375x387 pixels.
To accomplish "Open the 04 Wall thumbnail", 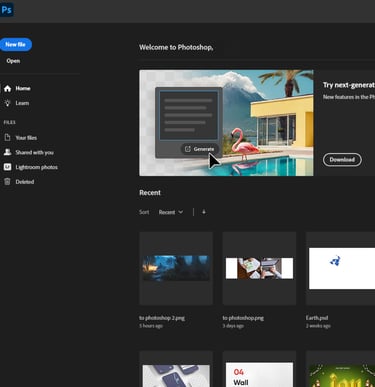I will (x=259, y=369).
